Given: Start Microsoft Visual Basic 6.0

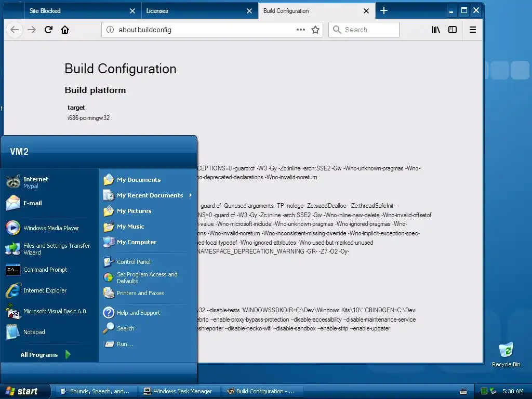Looking at the screenshot, I should [49, 311].
